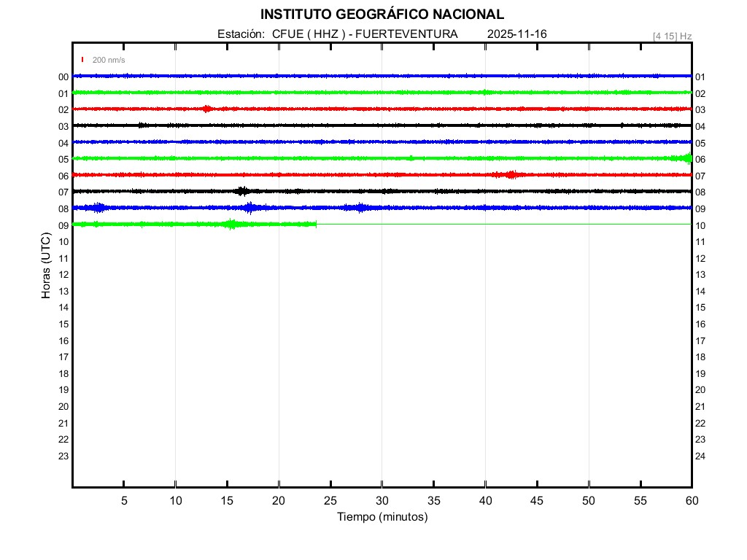This screenshot has height=560, width=747.
Task: Click the right-side hour label 24
Action: tap(700, 456)
